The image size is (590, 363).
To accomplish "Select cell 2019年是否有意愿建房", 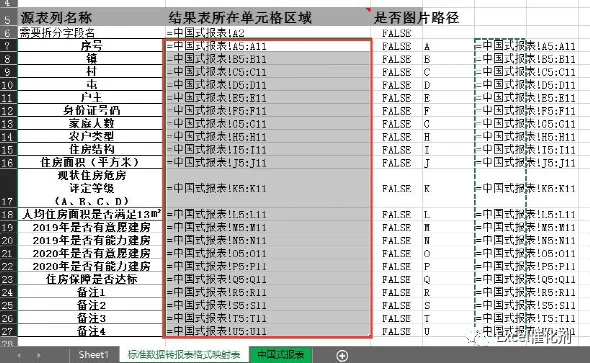I will pyautogui.click(x=90, y=228).
